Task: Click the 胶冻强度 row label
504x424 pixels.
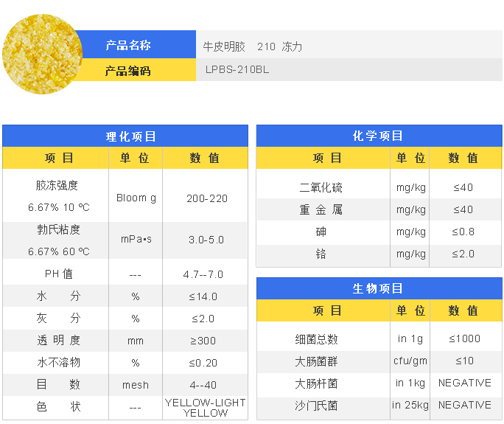Action: click(57, 186)
